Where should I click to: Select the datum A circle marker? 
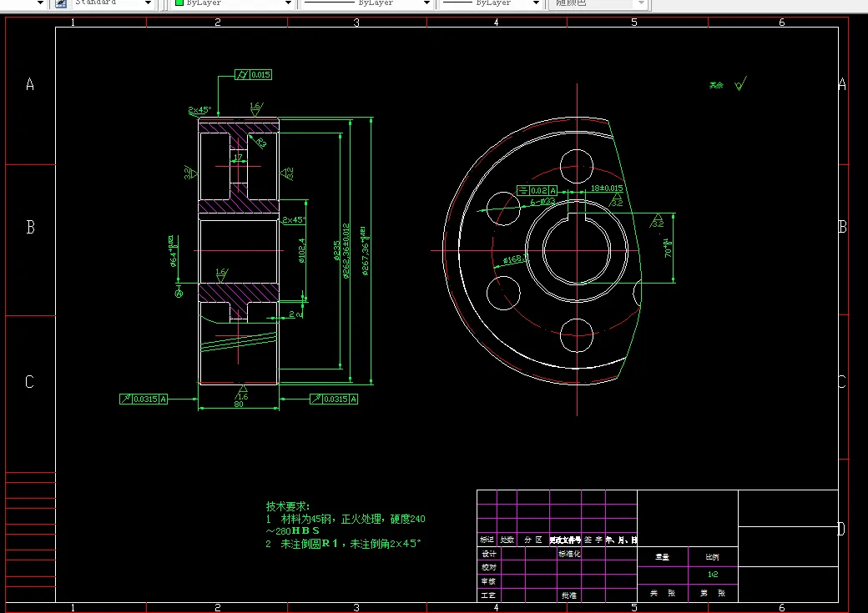pos(179,294)
